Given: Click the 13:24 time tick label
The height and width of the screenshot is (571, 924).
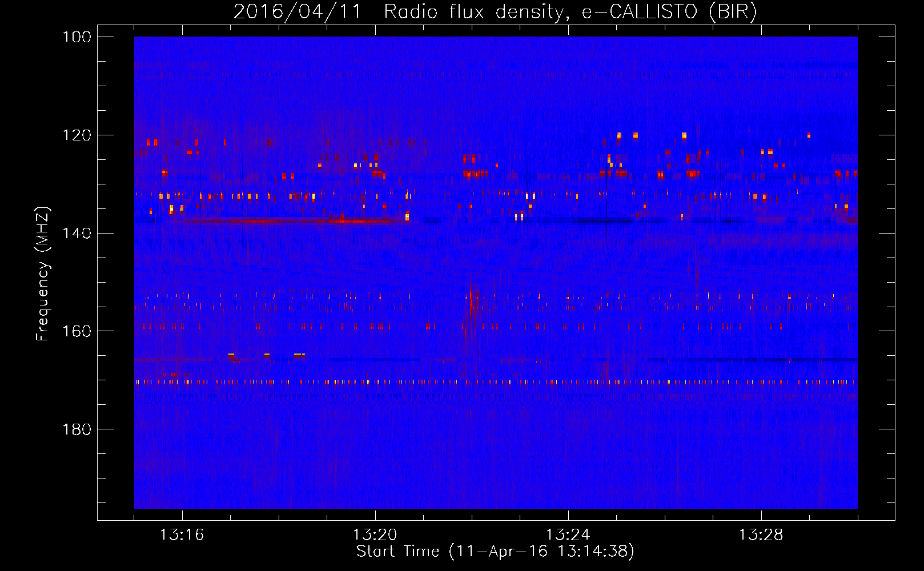Looking at the screenshot, I should [x=568, y=535].
